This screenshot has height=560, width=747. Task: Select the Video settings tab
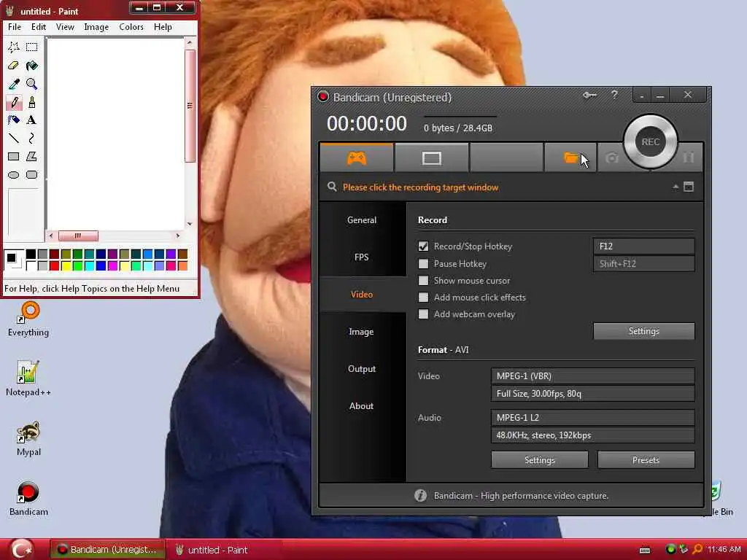pyautogui.click(x=362, y=295)
